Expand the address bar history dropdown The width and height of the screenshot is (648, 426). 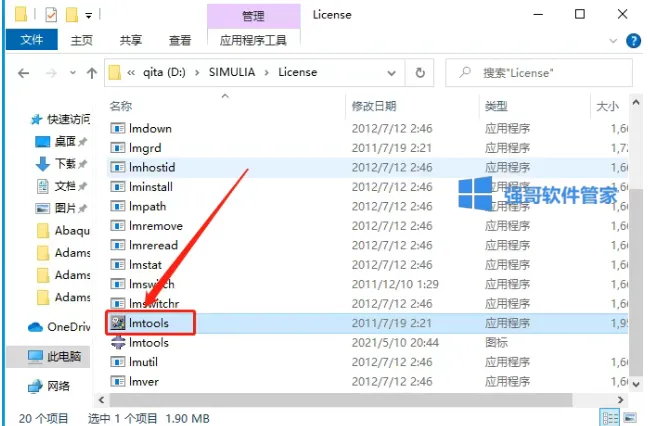391,73
